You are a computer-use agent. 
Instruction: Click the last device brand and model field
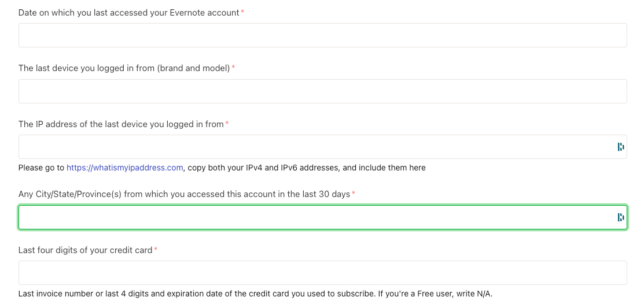(x=322, y=91)
